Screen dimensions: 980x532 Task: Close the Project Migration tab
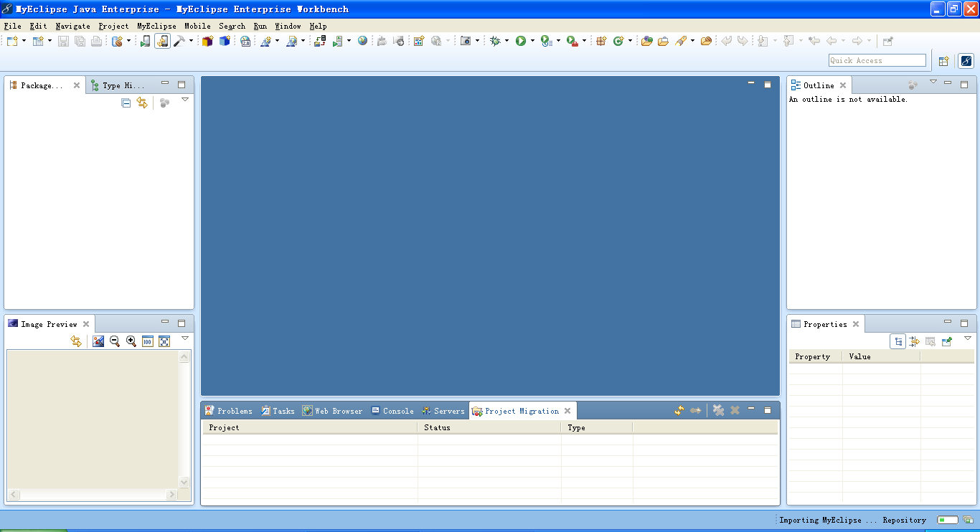pyautogui.click(x=567, y=411)
